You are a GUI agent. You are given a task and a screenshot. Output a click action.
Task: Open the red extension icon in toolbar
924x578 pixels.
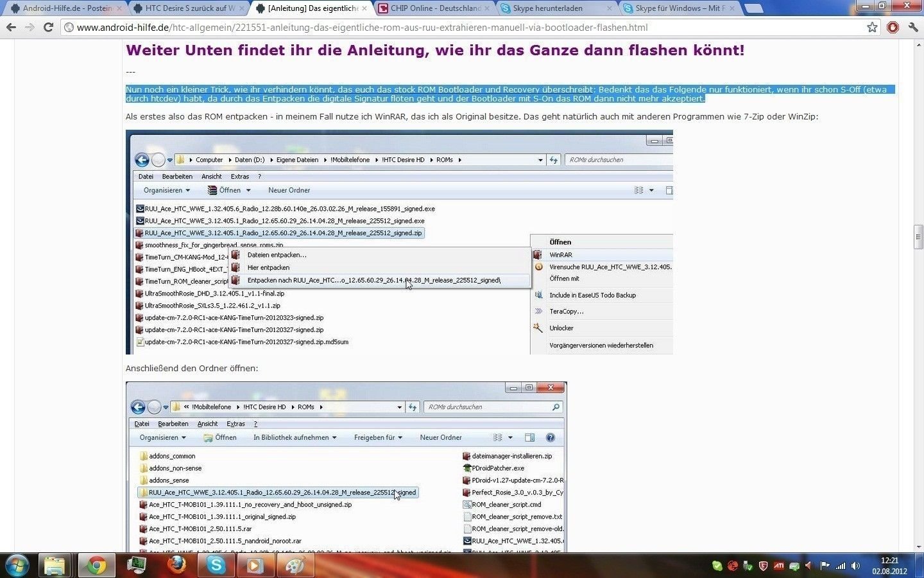(893, 27)
